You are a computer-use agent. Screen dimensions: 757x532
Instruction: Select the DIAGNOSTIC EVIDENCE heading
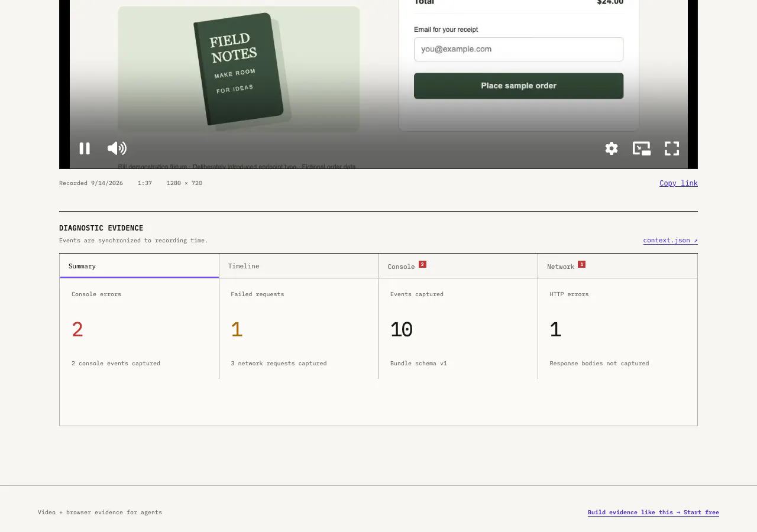click(x=101, y=228)
